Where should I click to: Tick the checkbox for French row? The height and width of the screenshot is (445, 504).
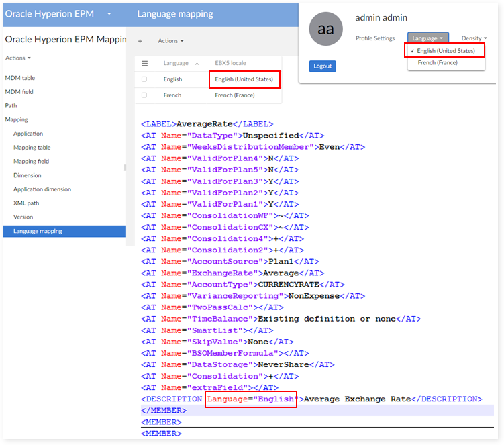144,95
